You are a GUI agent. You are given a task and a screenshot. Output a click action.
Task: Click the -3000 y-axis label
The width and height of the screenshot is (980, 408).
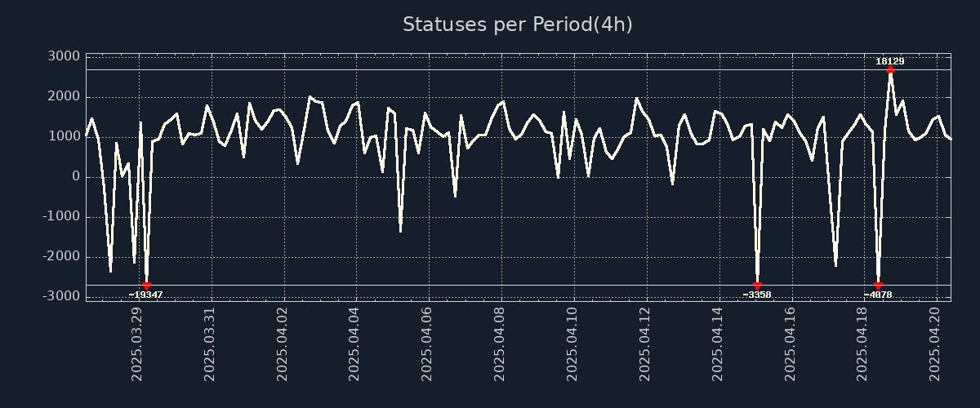click(62, 296)
